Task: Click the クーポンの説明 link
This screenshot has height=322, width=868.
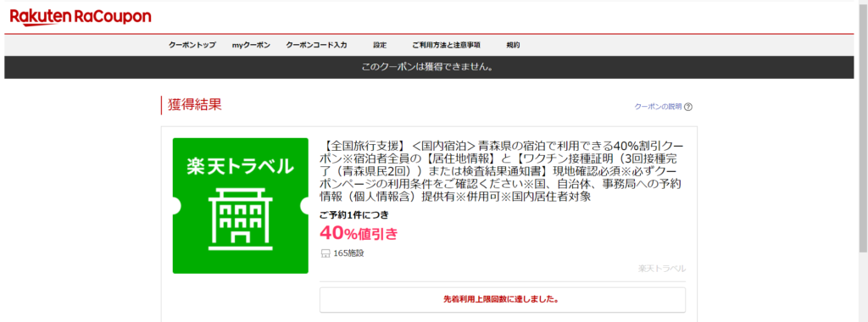Action: (658, 107)
